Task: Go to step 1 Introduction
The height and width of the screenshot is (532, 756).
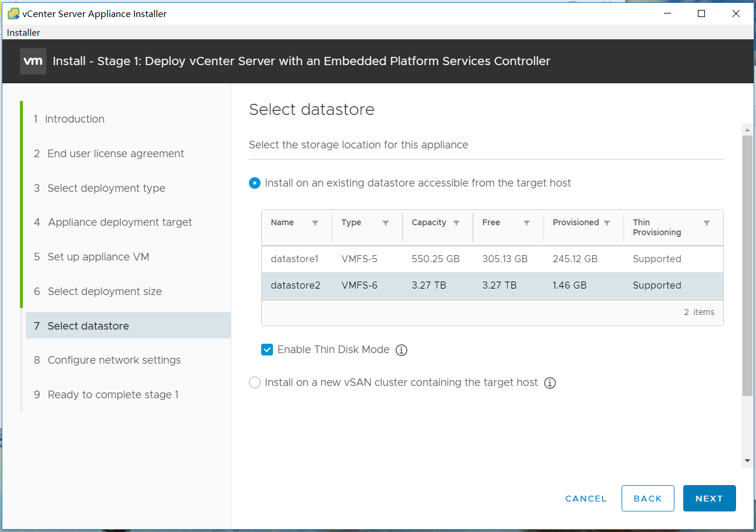Action: click(x=69, y=119)
